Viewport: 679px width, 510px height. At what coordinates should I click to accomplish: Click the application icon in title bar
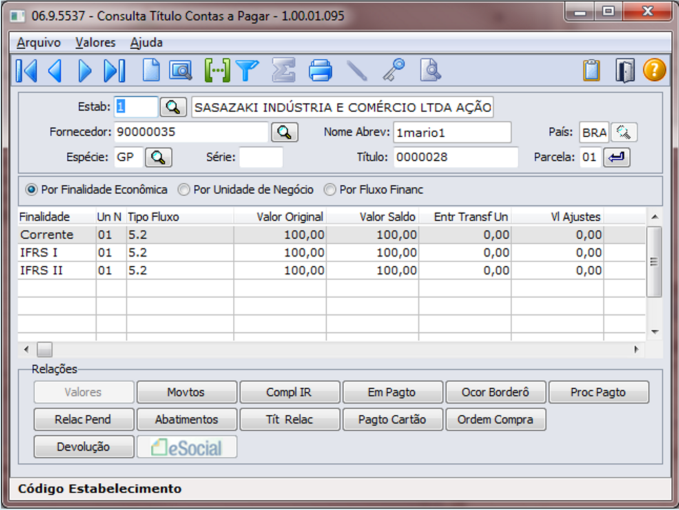pyautogui.click(x=18, y=16)
